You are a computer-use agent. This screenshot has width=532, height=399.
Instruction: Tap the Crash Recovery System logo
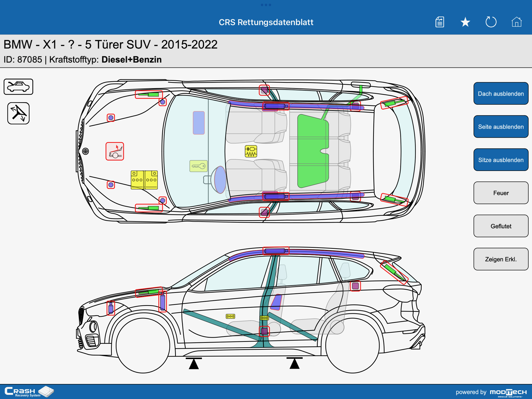point(29,392)
